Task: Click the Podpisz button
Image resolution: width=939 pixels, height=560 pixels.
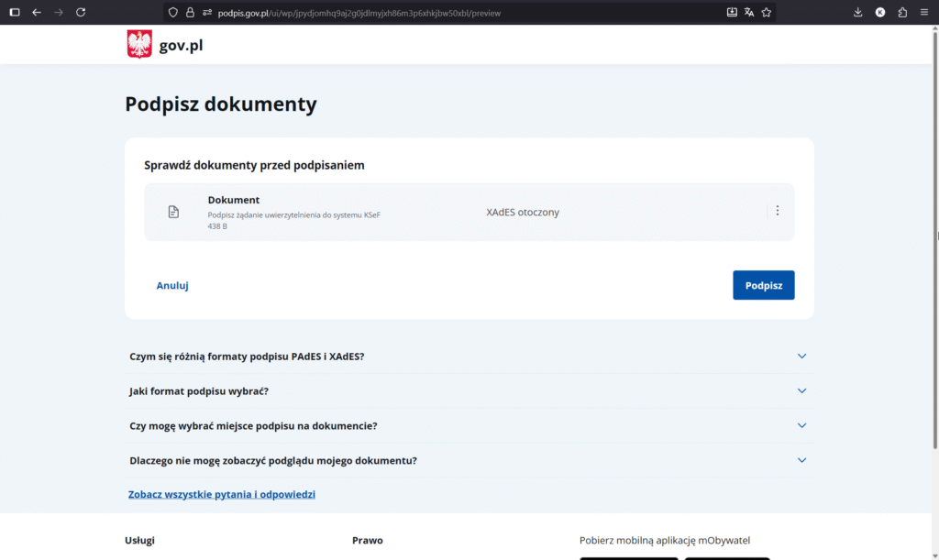Action: click(763, 285)
